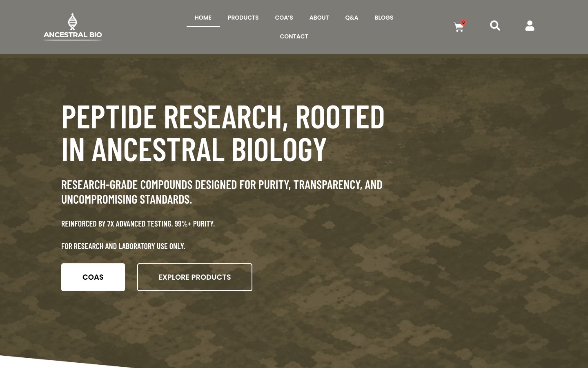Image resolution: width=588 pixels, height=368 pixels.
Task: Open the search magnifier icon
Action: pyautogui.click(x=495, y=26)
